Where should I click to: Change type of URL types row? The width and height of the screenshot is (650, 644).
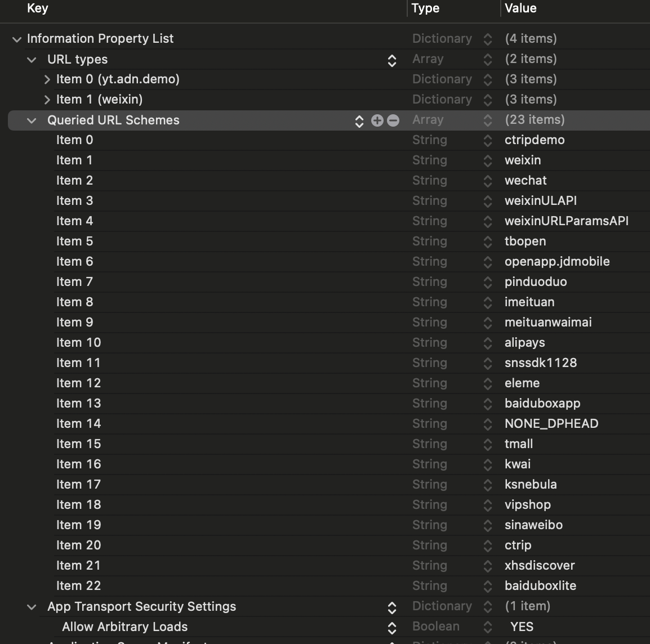[488, 60]
